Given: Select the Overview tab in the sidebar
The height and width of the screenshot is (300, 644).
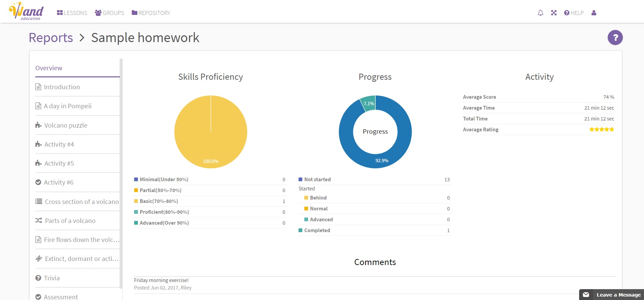Looking at the screenshot, I should point(49,68).
